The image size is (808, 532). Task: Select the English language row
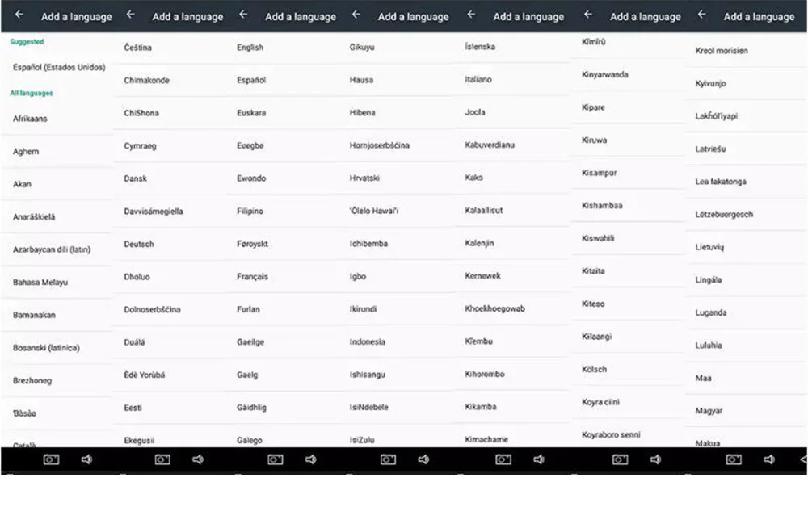(282, 48)
